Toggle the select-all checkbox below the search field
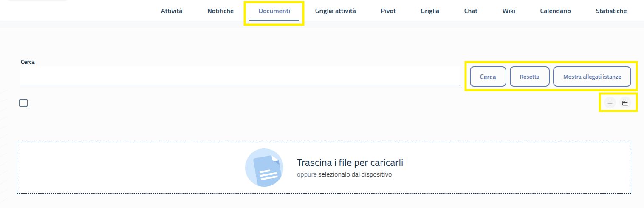Image resolution: width=644 pixels, height=208 pixels. pyautogui.click(x=23, y=103)
